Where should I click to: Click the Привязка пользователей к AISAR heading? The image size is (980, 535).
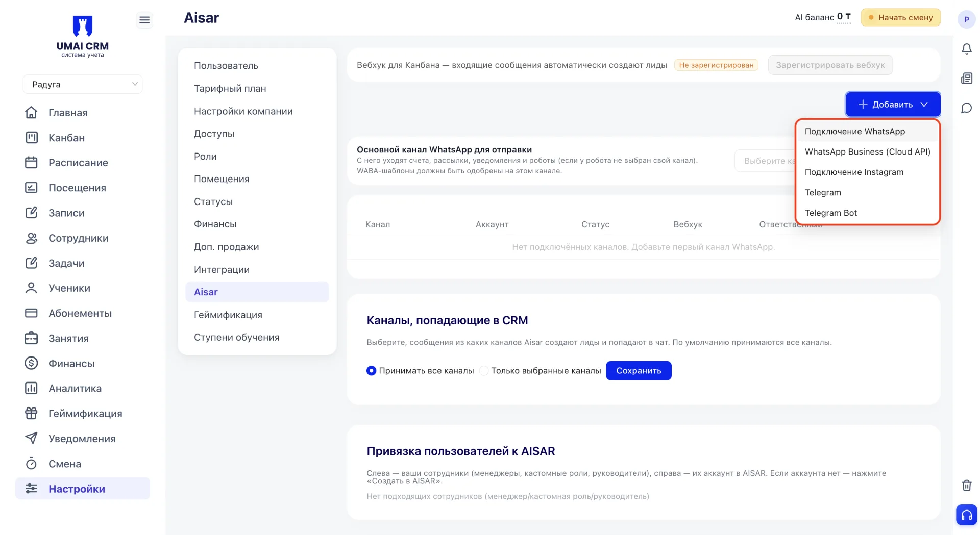(x=461, y=451)
